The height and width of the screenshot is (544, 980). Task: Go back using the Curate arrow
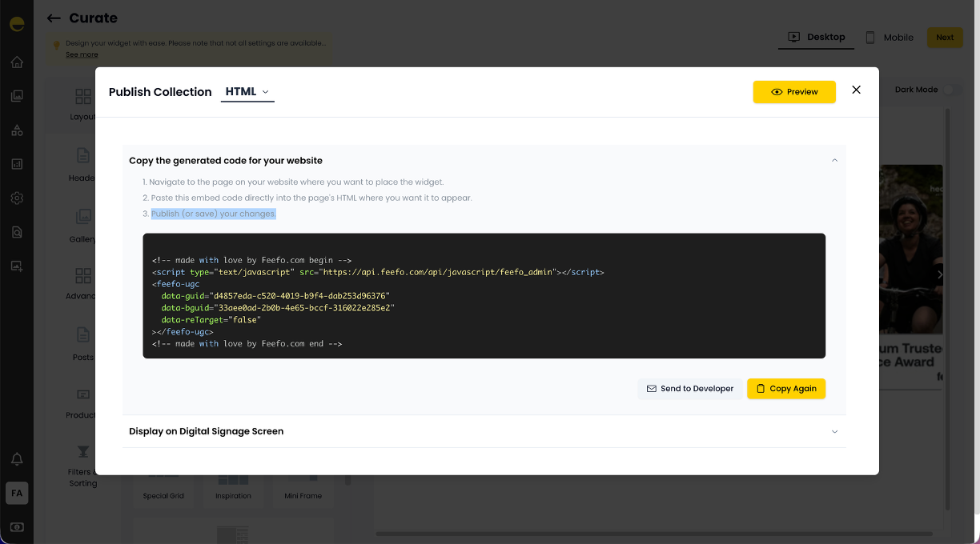(x=54, y=18)
